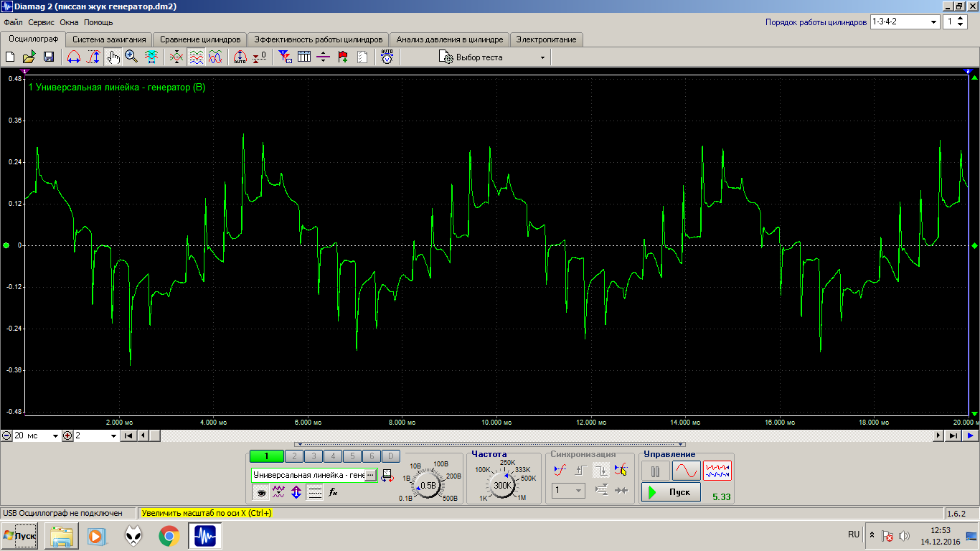This screenshot has width=980, height=551.
Task: Toggle the dotted lines grid button
Action: [x=314, y=492]
